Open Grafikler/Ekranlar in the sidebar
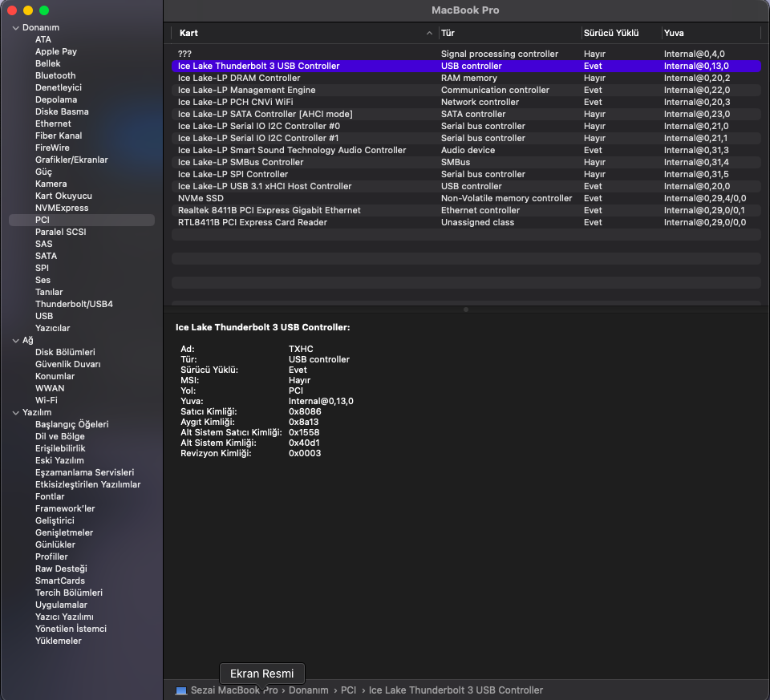Viewport: 770px width, 700px height. click(71, 160)
